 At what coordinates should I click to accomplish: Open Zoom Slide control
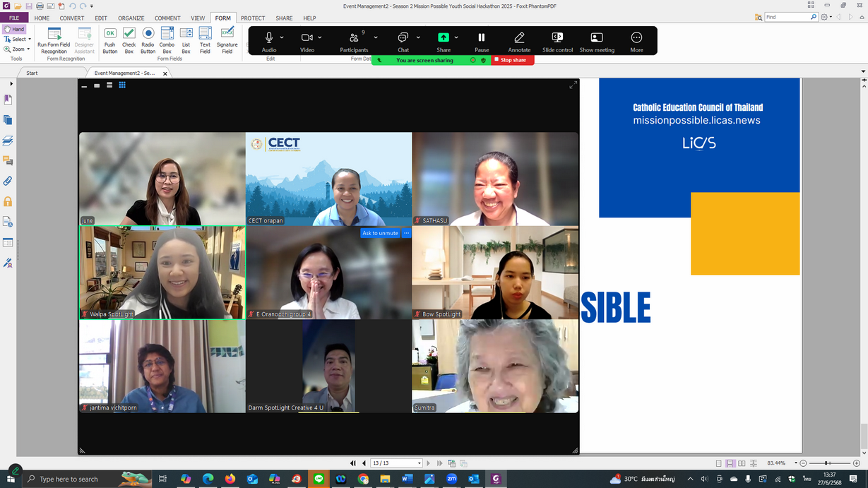557,41
